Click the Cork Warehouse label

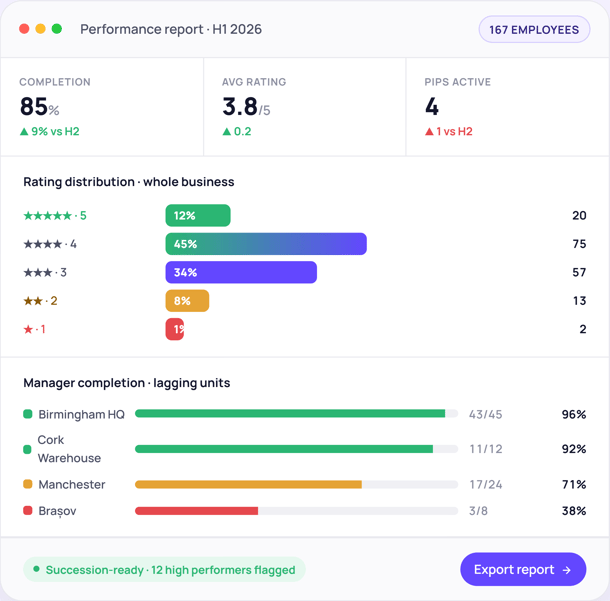tap(69, 449)
